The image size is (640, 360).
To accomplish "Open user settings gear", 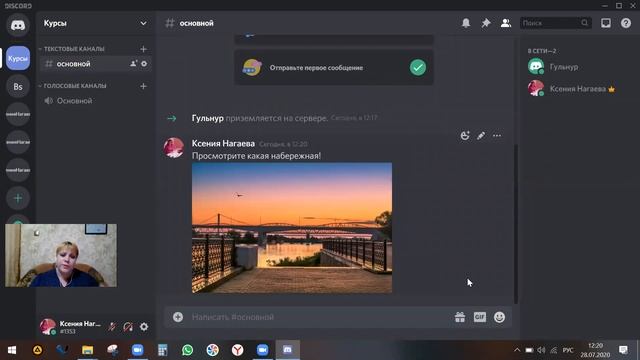I will [144, 327].
